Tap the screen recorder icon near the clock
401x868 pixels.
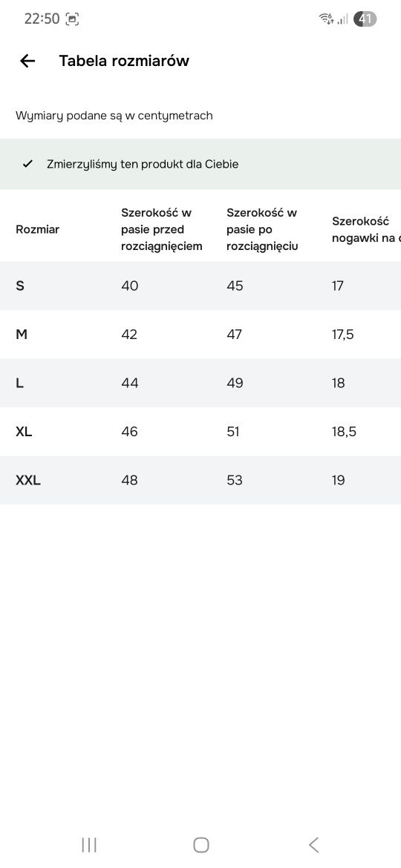click(x=72, y=19)
